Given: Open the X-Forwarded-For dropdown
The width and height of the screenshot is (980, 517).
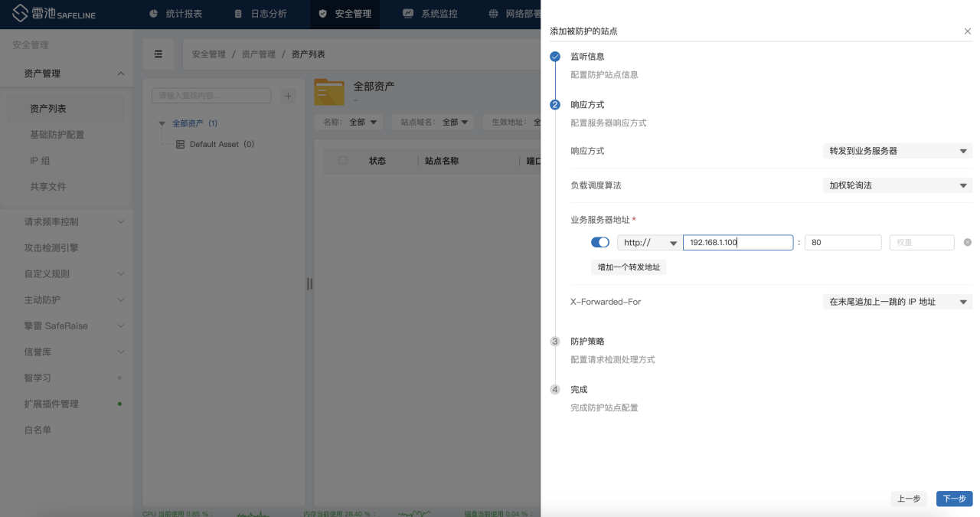Looking at the screenshot, I should pos(897,302).
